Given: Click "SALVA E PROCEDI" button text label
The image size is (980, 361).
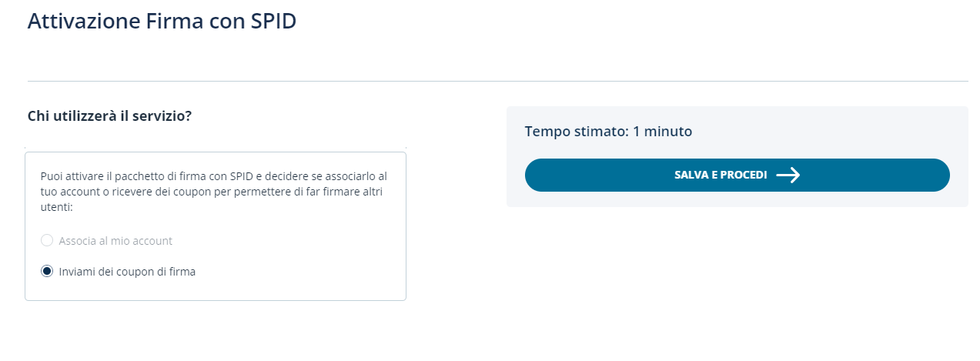Looking at the screenshot, I should point(721,175).
